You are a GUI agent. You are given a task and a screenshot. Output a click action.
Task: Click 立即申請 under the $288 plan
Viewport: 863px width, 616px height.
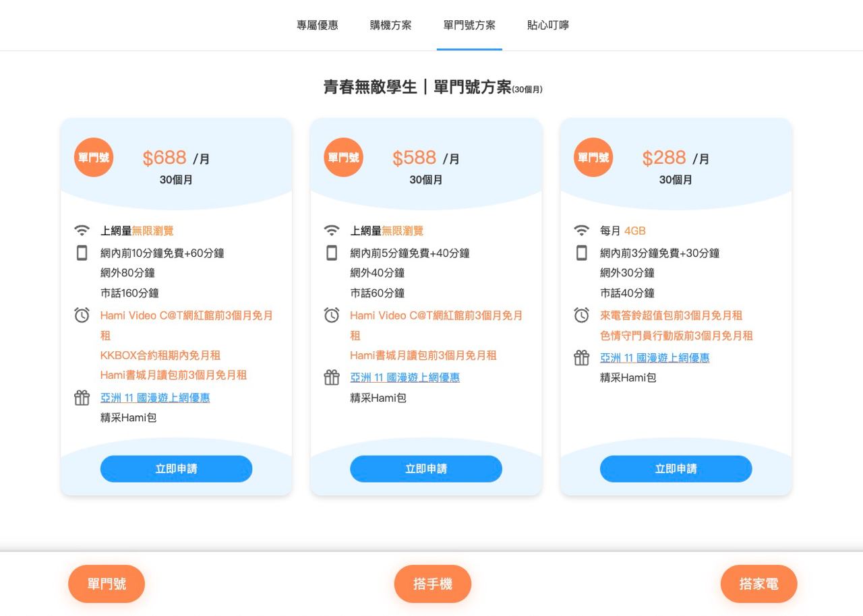[676, 468]
